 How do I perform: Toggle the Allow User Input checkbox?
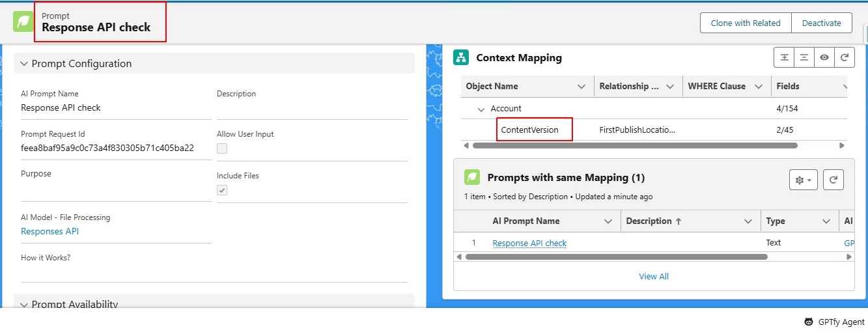point(222,148)
